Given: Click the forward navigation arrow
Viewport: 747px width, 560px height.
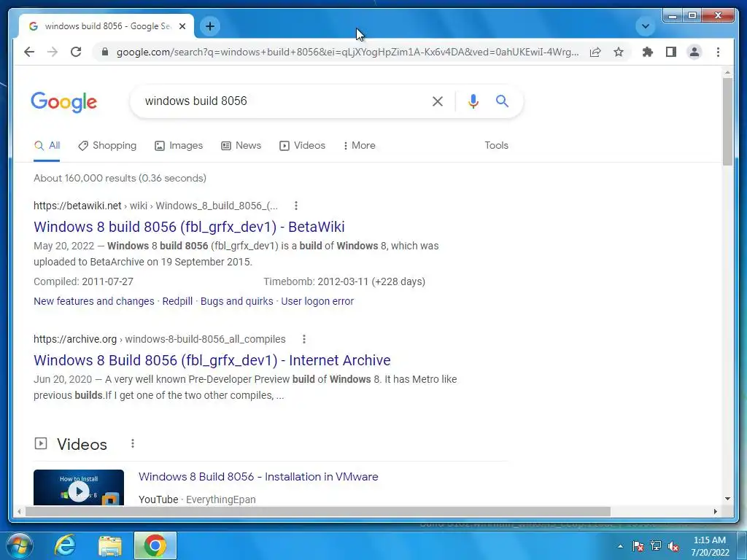Looking at the screenshot, I should point(53,52).
